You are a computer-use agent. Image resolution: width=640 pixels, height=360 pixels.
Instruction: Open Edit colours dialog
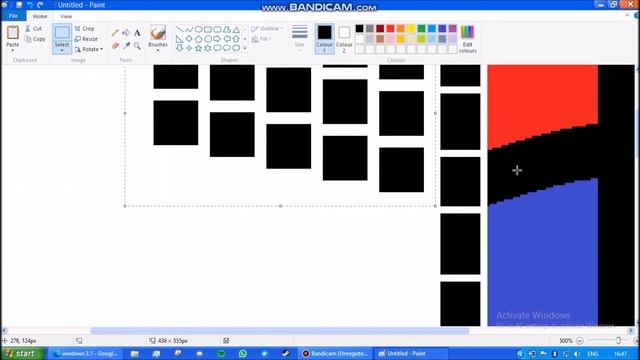(467, 39)
